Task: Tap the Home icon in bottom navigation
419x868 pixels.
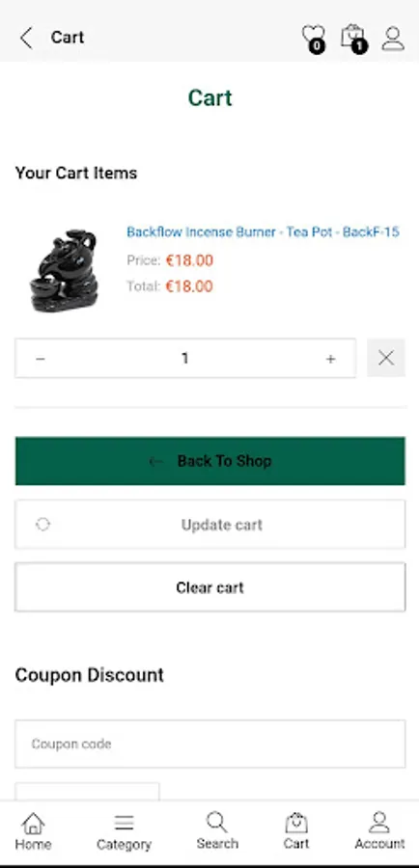Action: 33,831
